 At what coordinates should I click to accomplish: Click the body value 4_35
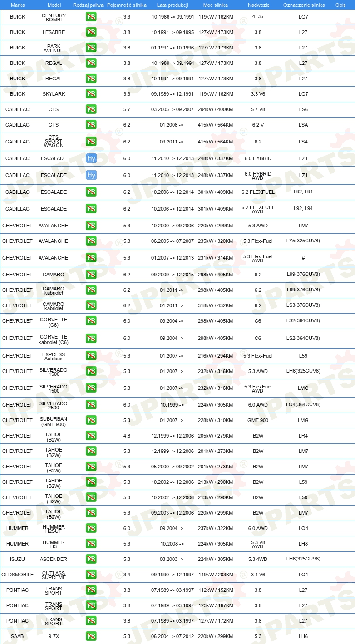(x=258, y=17)
